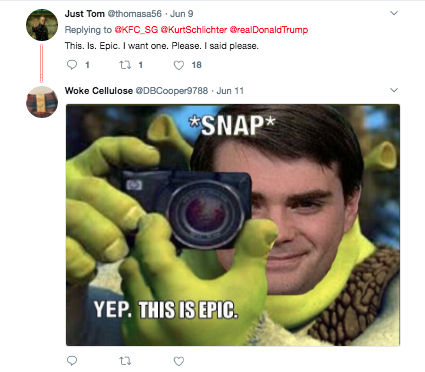
Task: Open the @thomasa56 handle
Action: point(134,14)
